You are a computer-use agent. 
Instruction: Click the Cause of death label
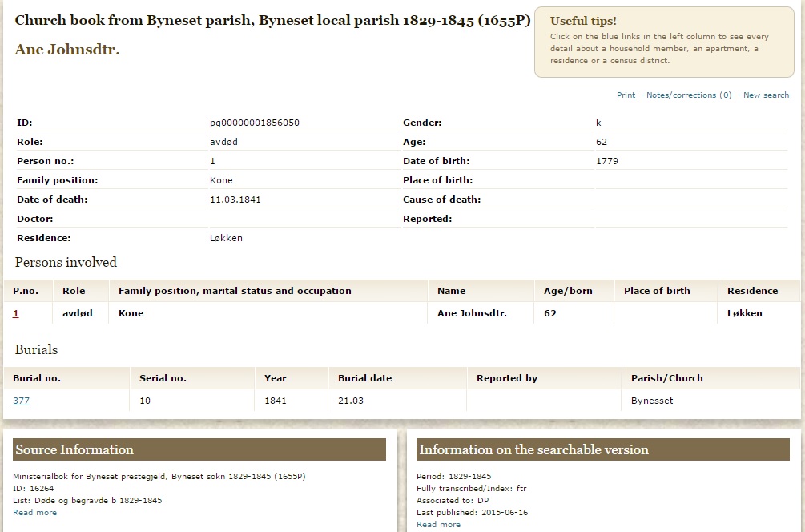441,199
